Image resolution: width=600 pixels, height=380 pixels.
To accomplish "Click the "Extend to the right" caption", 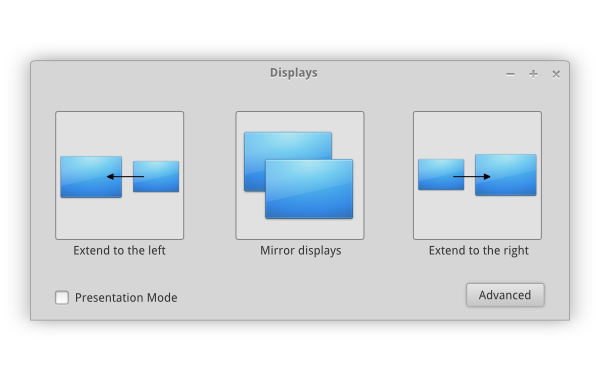I will pos(478,251).
